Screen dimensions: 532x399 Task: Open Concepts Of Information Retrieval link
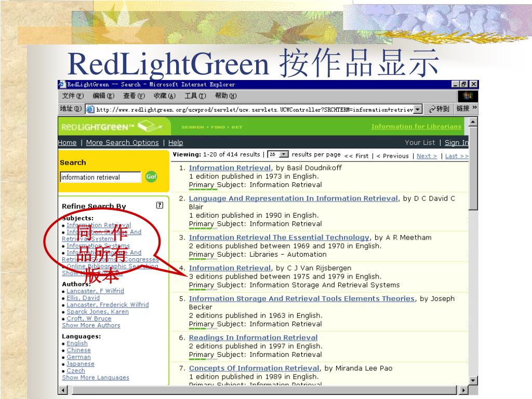point(254,368)
